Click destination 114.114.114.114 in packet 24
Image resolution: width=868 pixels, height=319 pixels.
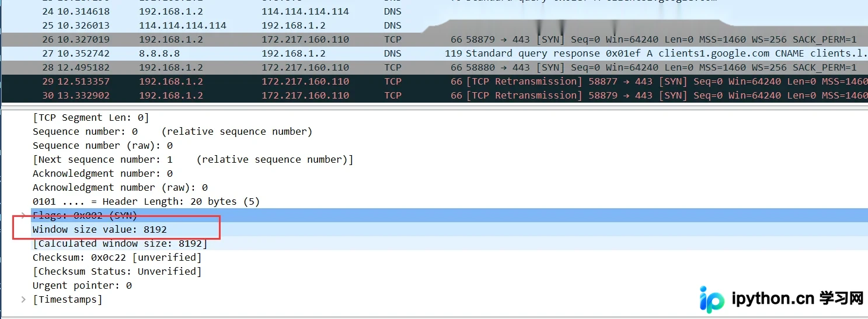pyautogui.click(x=305, y=11)
